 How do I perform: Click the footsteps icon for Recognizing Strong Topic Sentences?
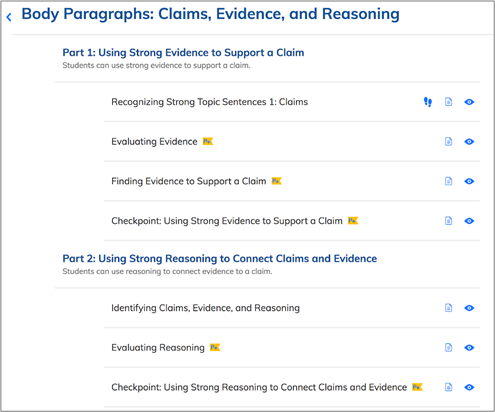click(428, 102)
